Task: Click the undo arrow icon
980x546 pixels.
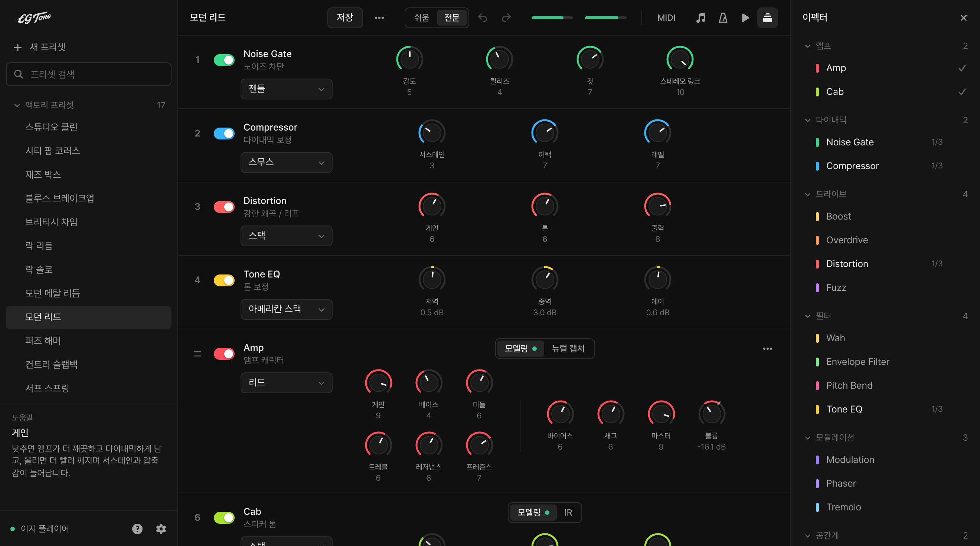Action: click(483, 18)
